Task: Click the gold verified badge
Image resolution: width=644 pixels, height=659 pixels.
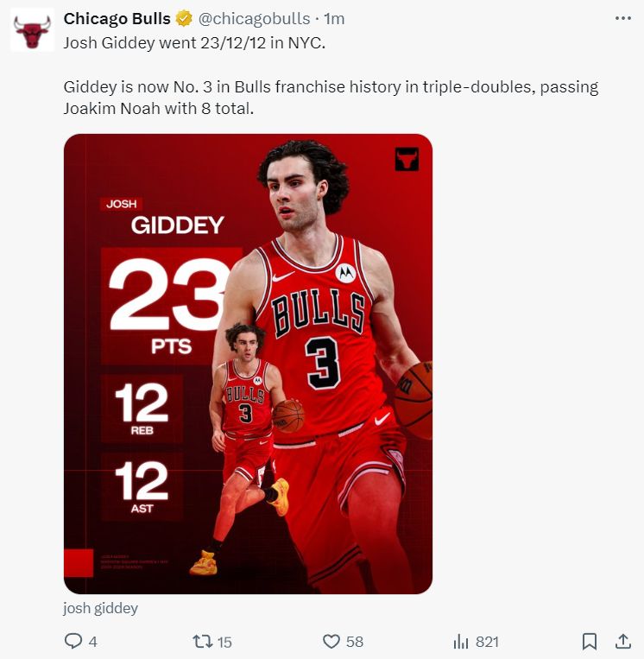Action: [x=184, y=19]
